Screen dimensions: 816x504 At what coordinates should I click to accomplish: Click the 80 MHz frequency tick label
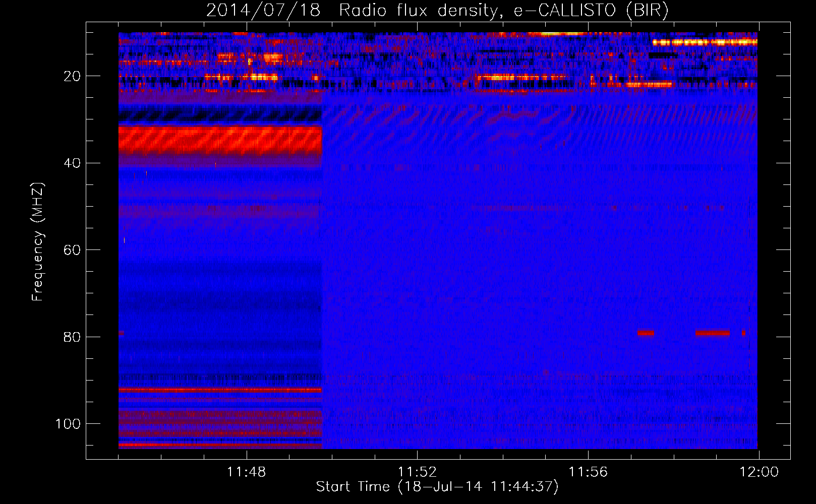72,337
